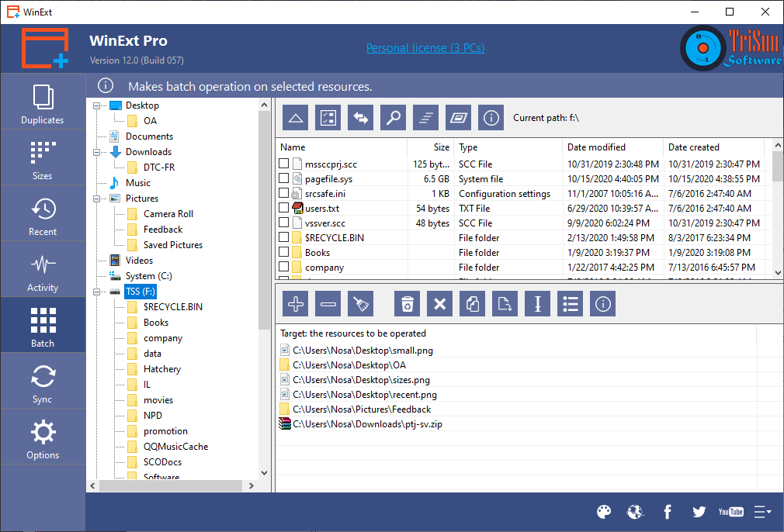
Task: Open the Duplicates module in sidebar
Action: coord(43,102)
